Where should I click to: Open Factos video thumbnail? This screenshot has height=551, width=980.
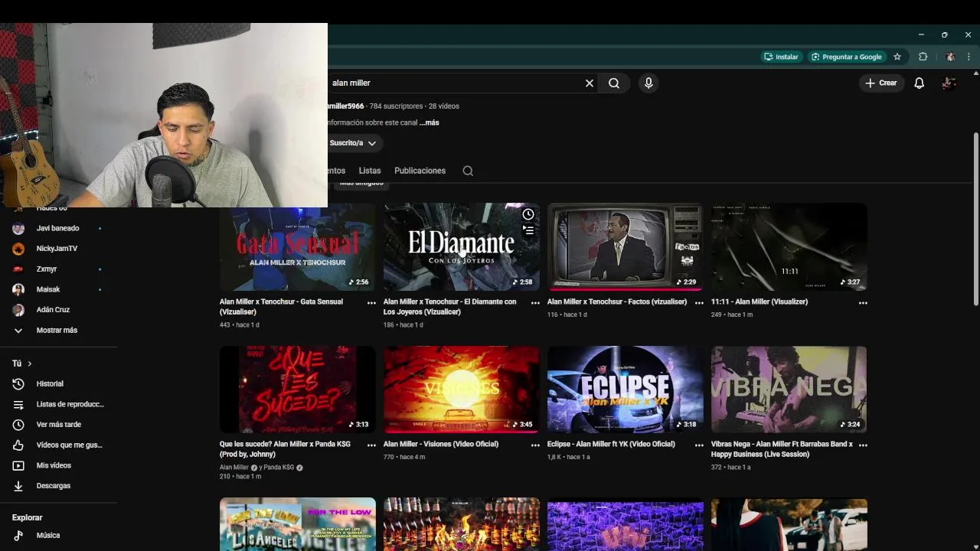[x=626, y=246]
